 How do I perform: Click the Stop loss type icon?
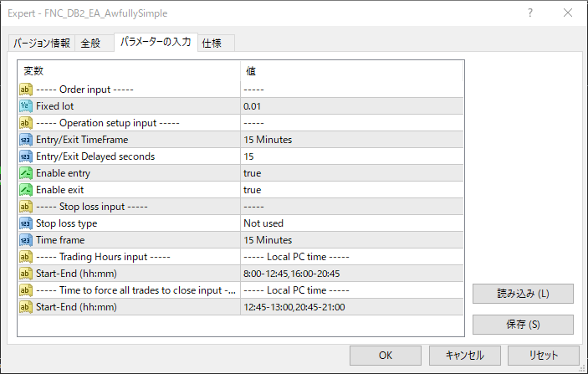point(25,223)
